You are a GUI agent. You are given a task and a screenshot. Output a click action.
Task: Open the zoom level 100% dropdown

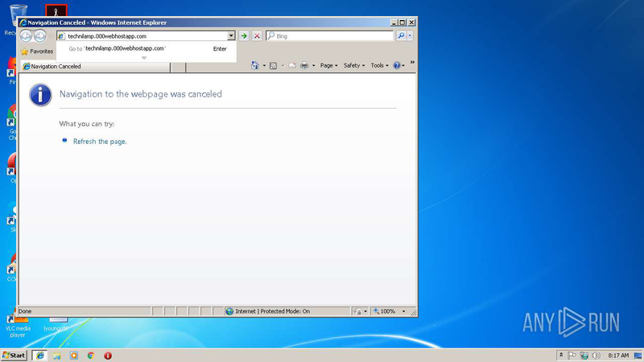[390, 311]
